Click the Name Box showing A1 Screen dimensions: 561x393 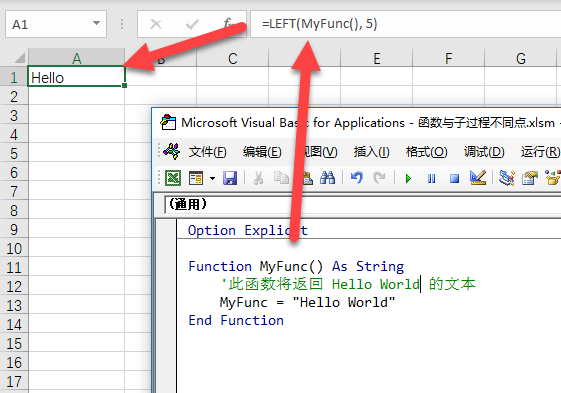click(56, 24)
